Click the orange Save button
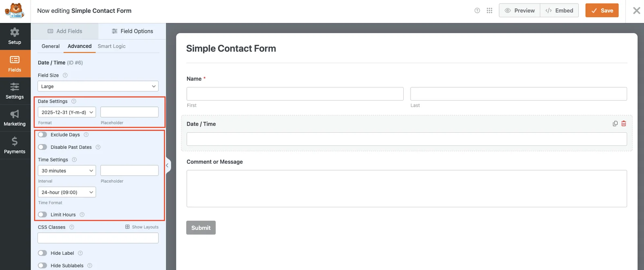Viewport: 644px width, 270px height. tap(602, 11)
